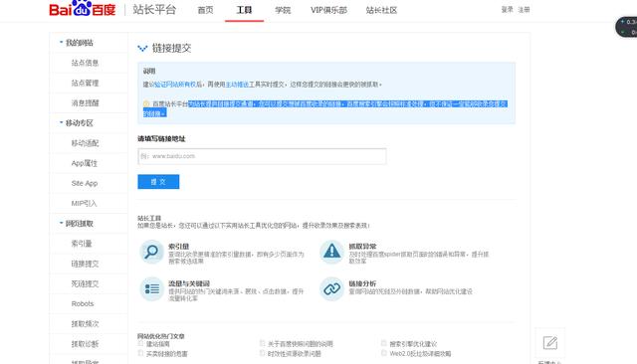Click the document icon beside 搜索引擎优化建议
The width and height of the screenshot is (637, 364).
384,344
